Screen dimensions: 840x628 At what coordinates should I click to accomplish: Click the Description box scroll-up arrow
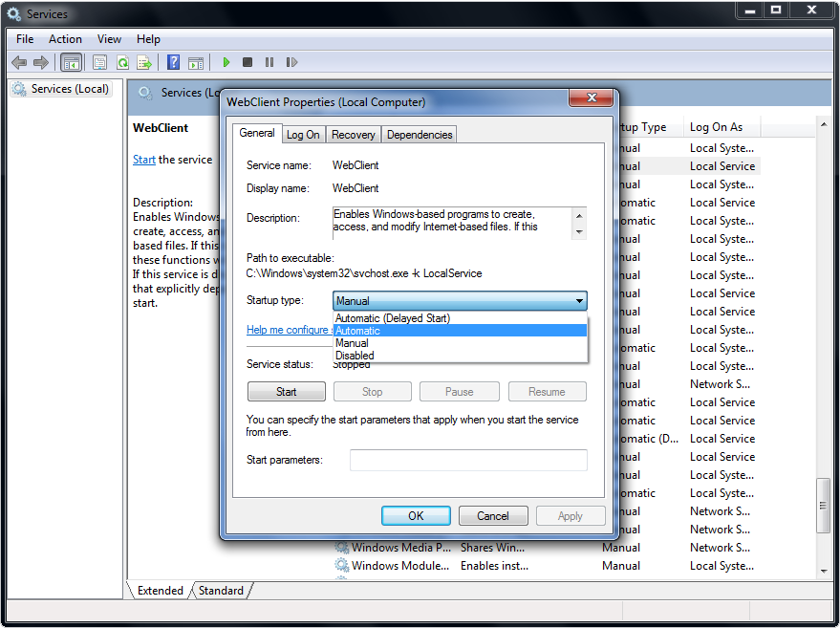[579, 216]
